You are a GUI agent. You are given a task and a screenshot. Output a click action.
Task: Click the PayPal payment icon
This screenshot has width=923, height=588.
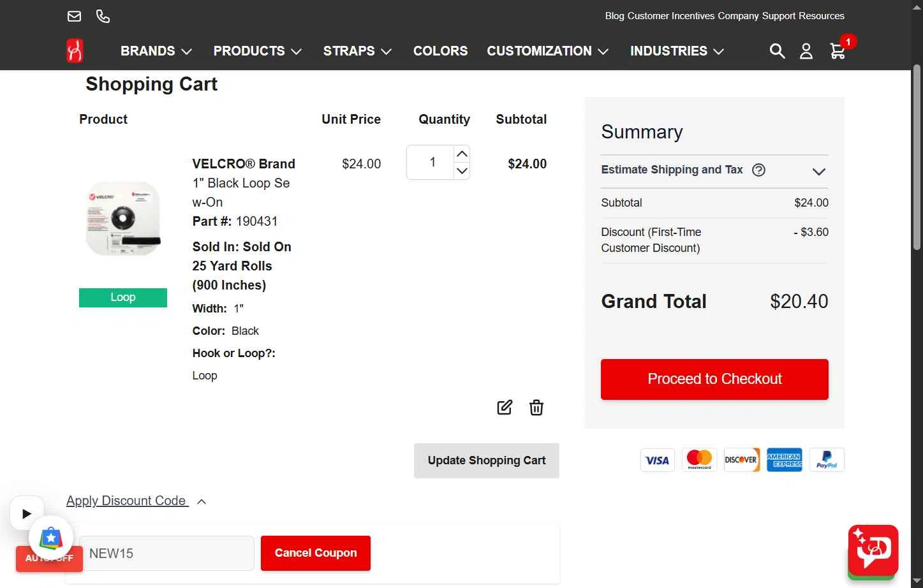point(827,460)
